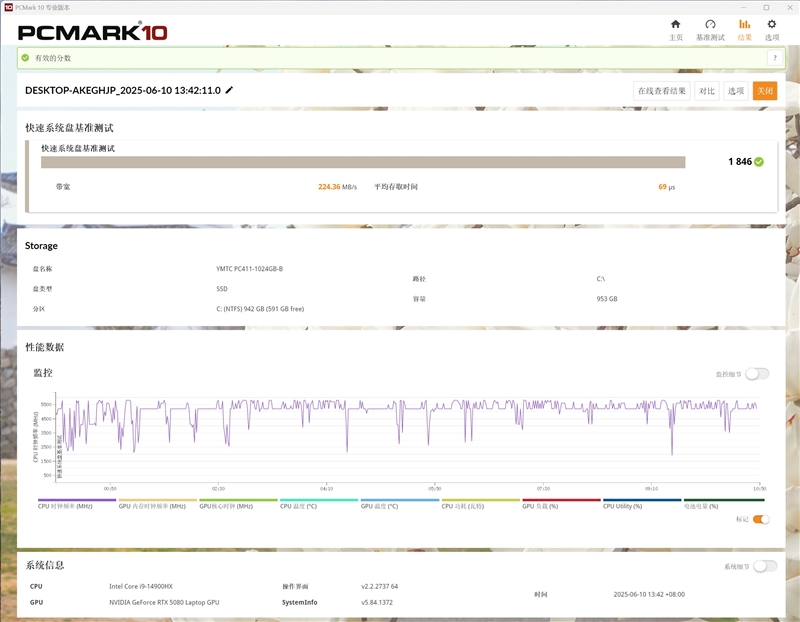Click the version text v2.2.2737 64
800x622 pixels.
tap(380, 587)
